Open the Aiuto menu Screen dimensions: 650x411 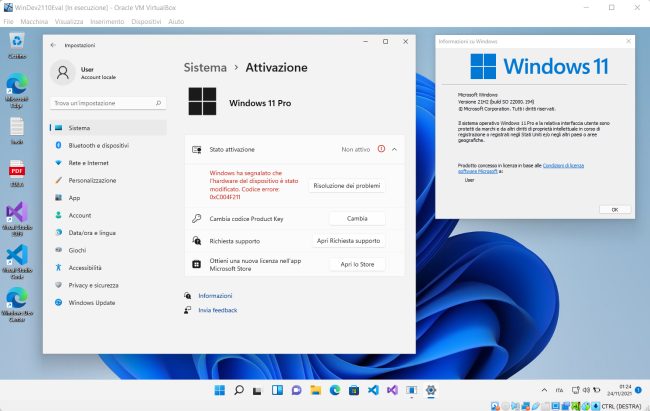point(176,22)
